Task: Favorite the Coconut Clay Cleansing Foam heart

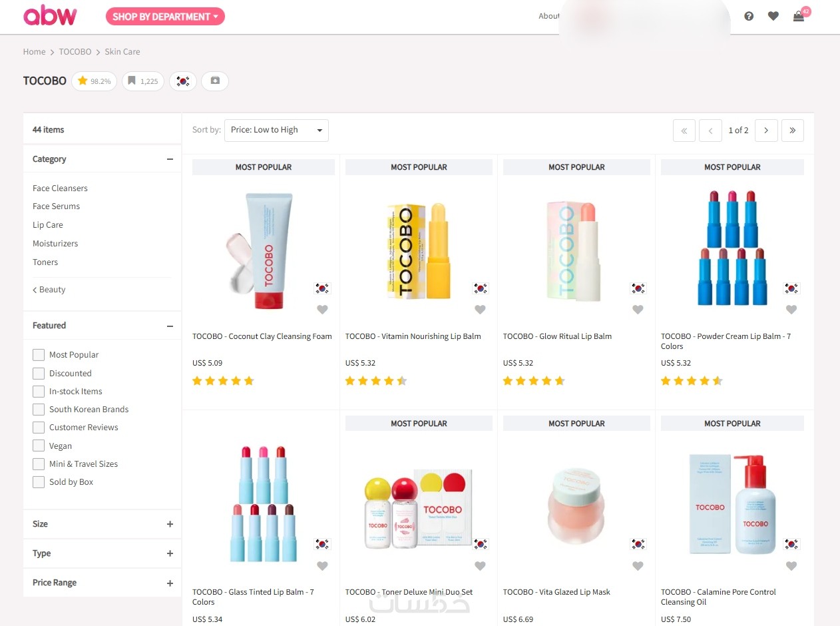Action: pos(322,310)
